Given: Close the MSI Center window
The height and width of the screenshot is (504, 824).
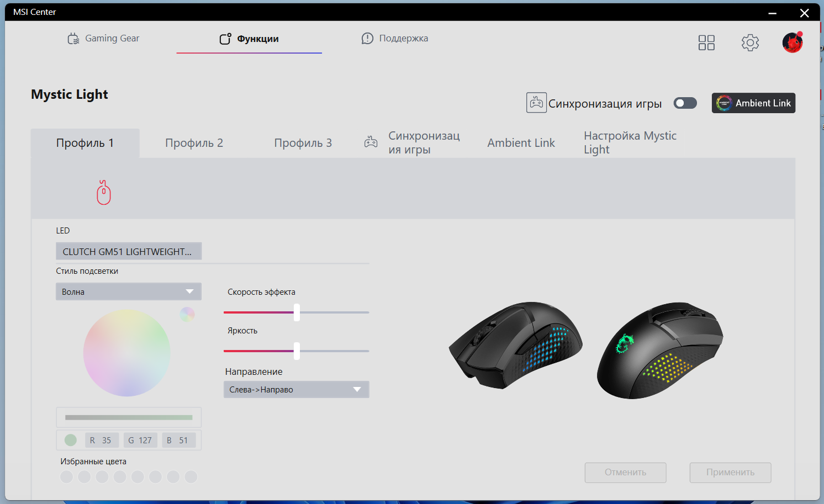Looking at the screenshot, I should pyautogui.click(x=804, y=13).
